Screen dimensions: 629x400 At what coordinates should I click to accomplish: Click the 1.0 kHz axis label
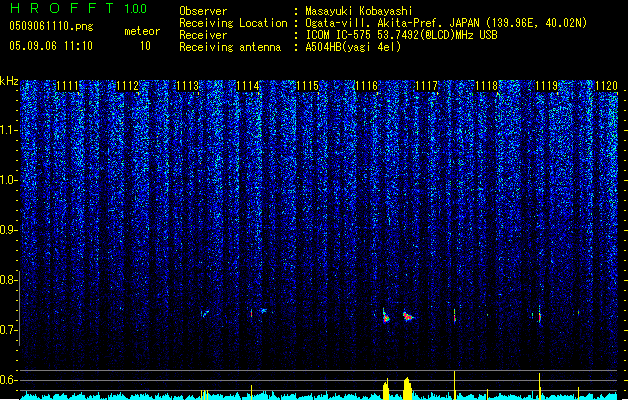(8, 180)
